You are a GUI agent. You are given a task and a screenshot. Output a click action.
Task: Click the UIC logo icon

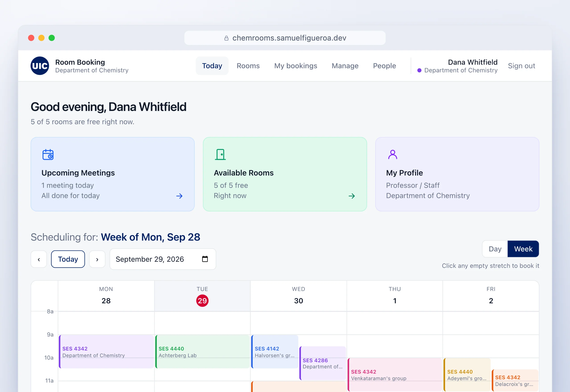tap(40, 66)
